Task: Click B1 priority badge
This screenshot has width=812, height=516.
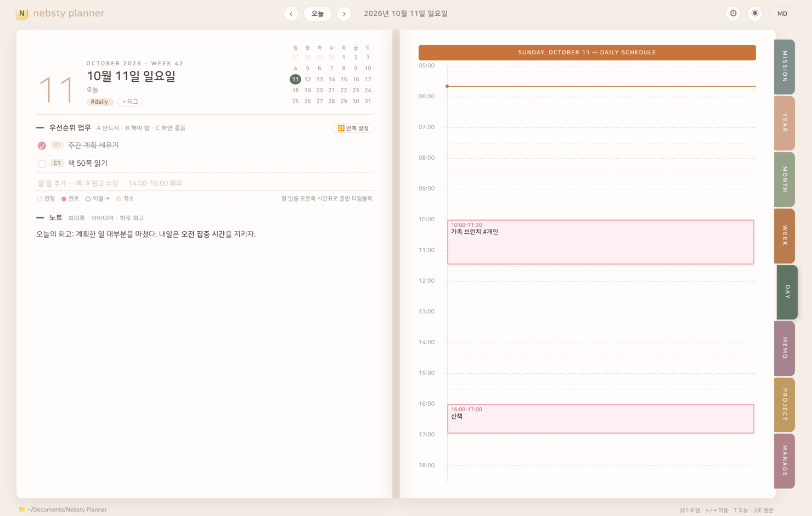Action: click(57, 145)
